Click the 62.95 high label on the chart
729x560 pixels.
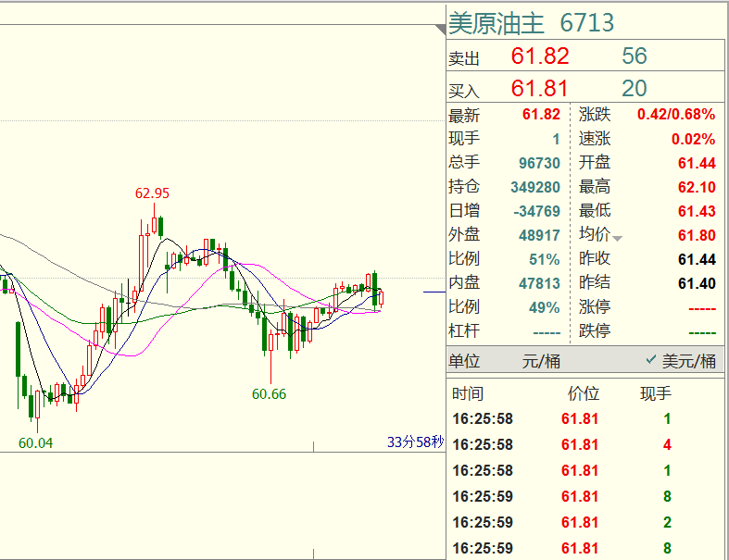[152, 193]
